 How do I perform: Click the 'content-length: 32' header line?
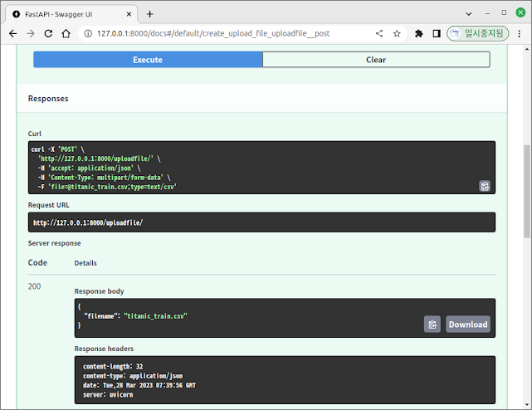[113, 367]
